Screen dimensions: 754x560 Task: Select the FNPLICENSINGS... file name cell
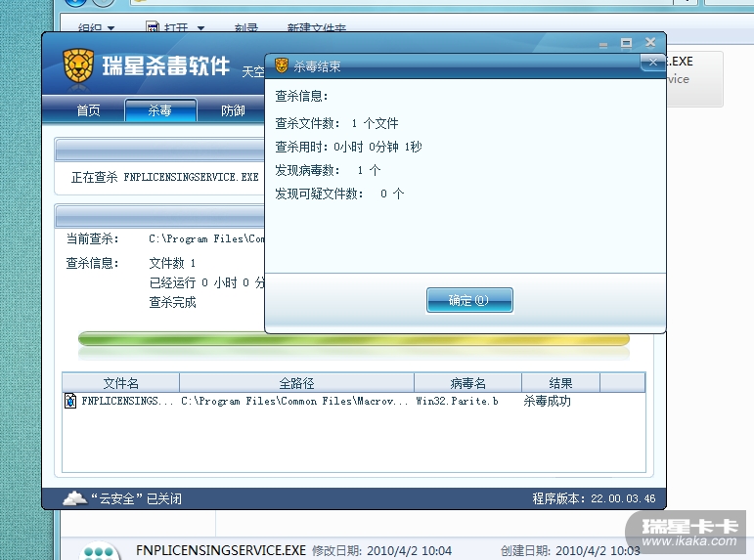tap(127, 401)
